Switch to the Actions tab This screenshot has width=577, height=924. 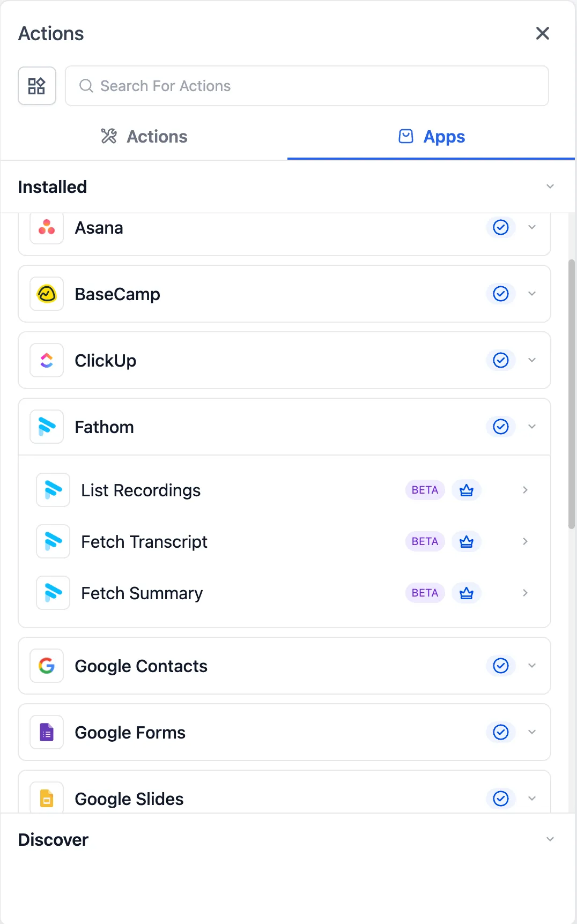tap(143, 137)
